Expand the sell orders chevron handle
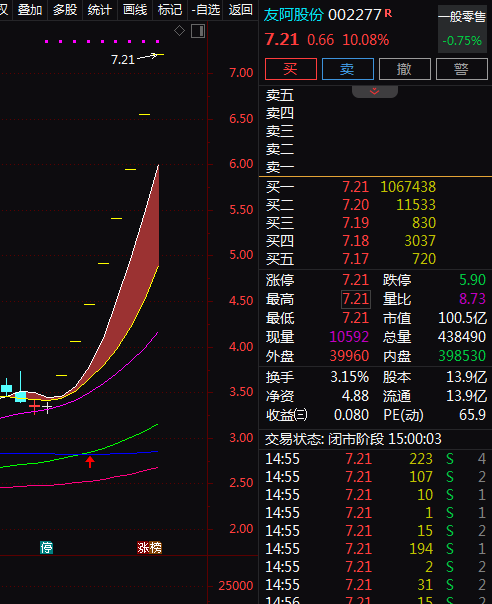The image size is (492, 604). click(x=374, y=92)
